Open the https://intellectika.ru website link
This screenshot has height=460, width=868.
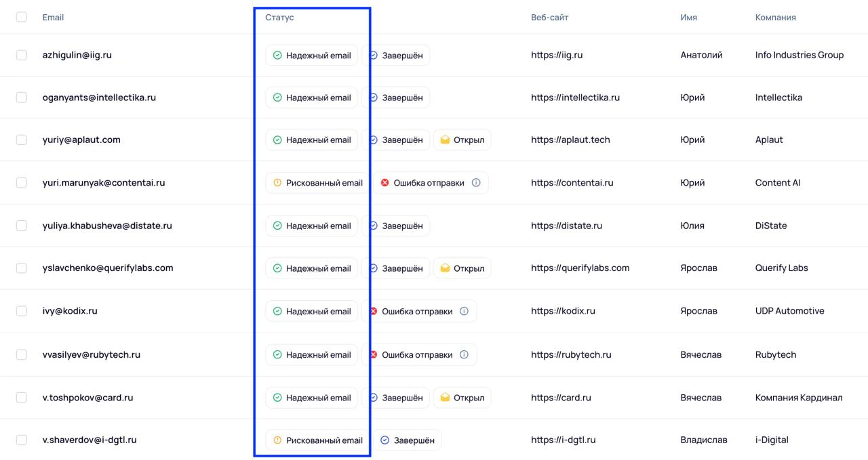[x=575, y=98]
